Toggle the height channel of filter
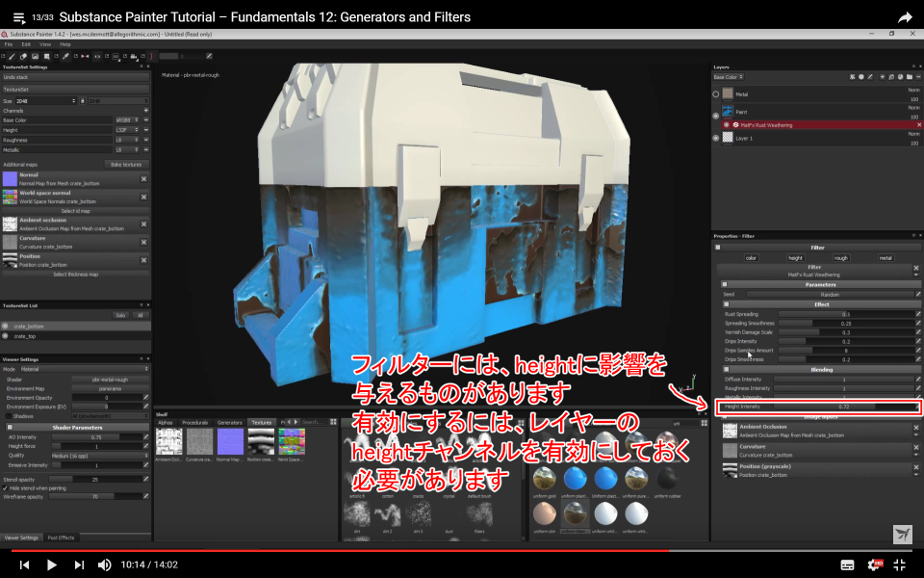 (x=796, y=258)
